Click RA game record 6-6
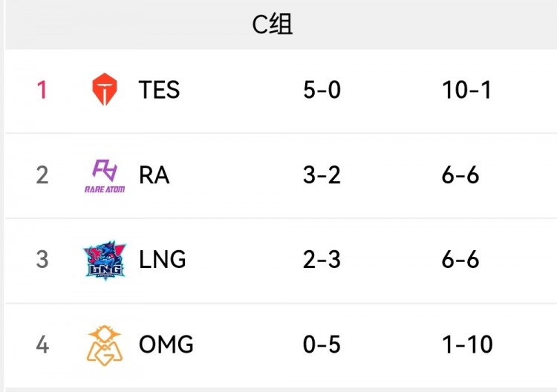 (460, 175)
